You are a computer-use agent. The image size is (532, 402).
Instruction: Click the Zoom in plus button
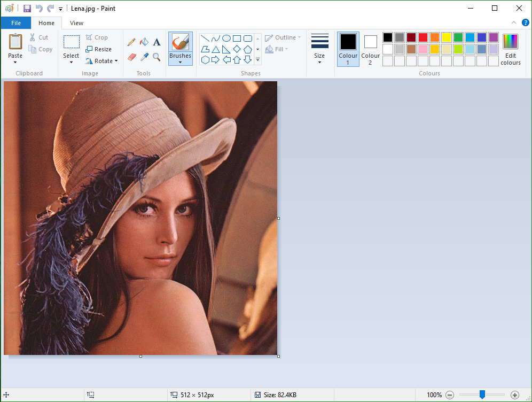click(x=515, y=395)
